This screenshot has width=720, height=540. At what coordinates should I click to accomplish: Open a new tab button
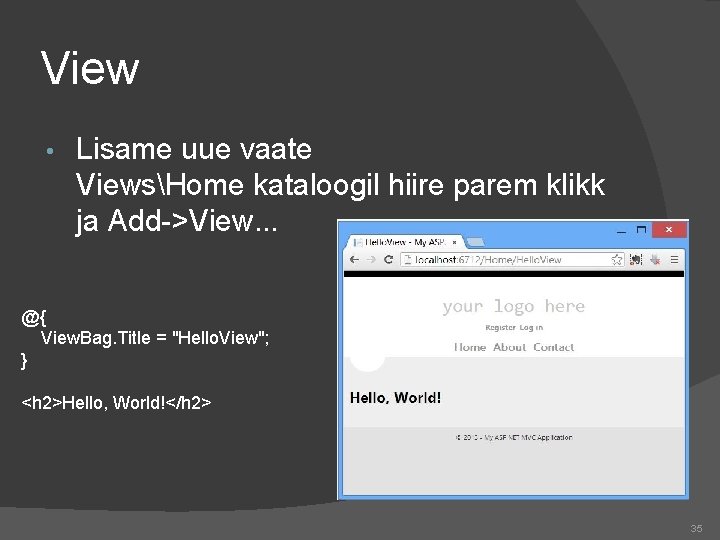coord(476,242)
